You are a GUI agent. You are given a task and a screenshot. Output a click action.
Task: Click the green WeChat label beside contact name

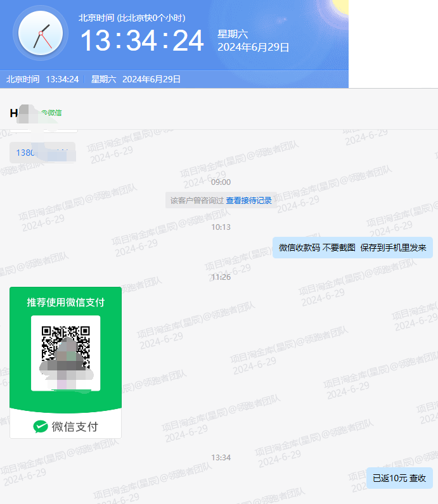(x=51, y=113)
